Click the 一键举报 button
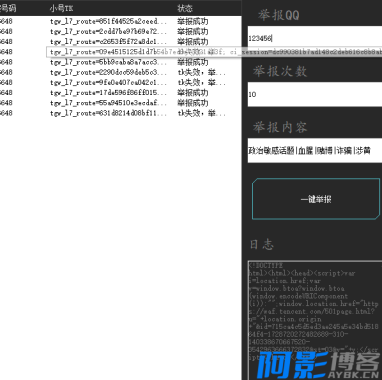The image size is (382, 380). pyautogui.click(x=316, y=199)
